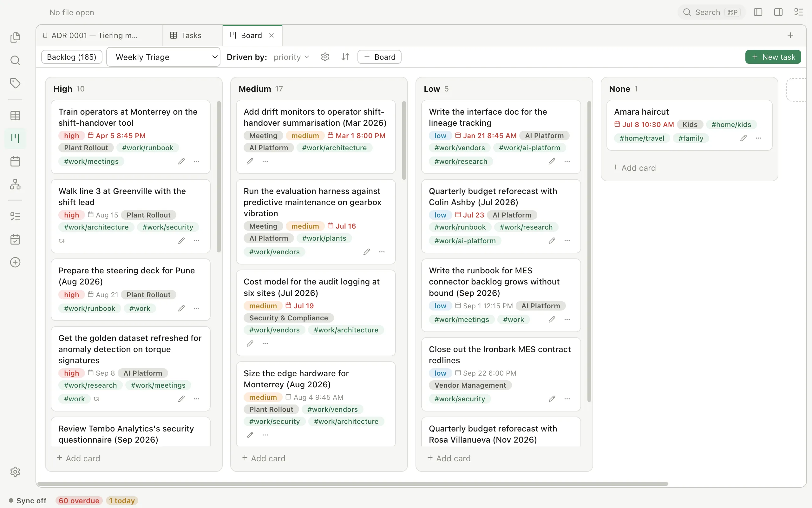The height and width of the screenshot is (508, 812).
Task: Add card to the None column
Action: click(634, 168)
